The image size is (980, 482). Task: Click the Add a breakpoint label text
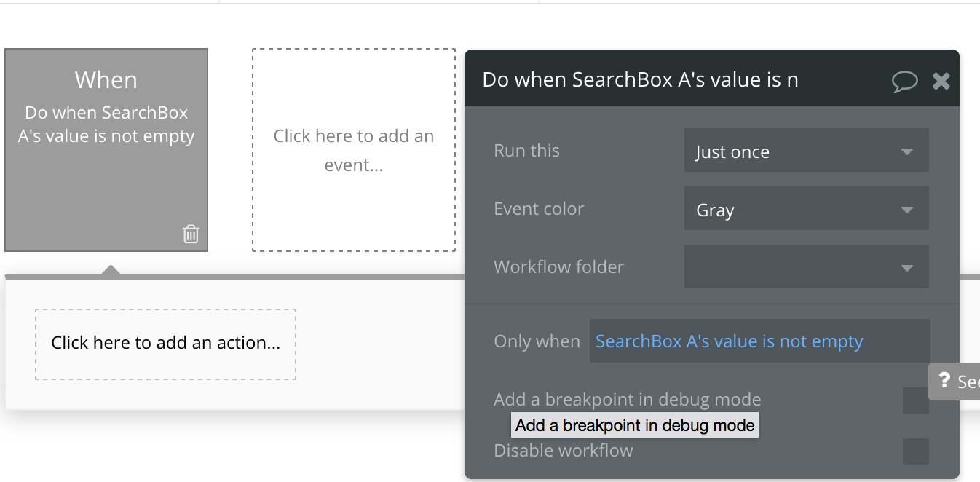coord(627,400)
